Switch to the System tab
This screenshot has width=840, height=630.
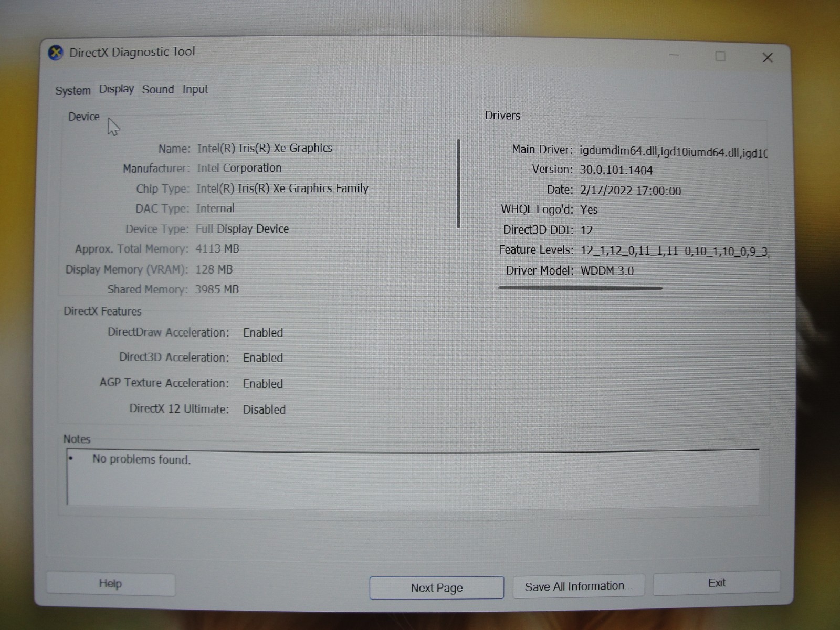(73, 90)
